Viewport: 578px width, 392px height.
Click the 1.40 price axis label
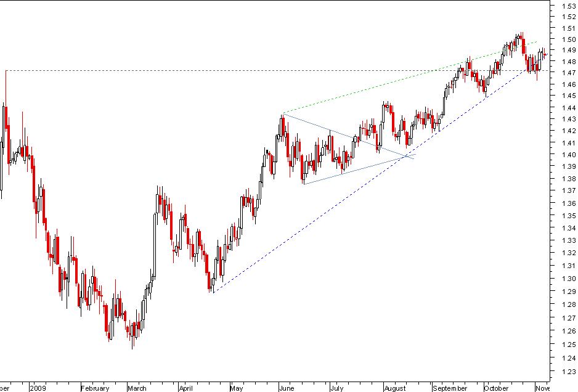tap(569, 155)
